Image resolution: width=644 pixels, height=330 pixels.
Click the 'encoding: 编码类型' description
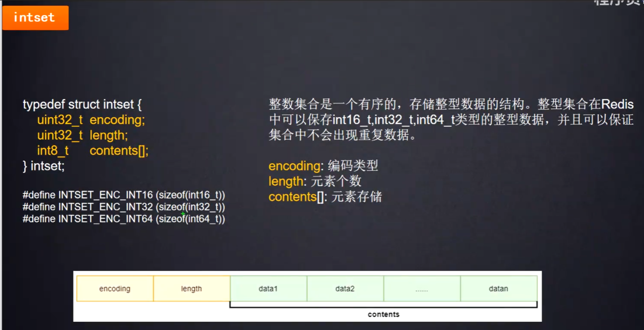pyautogui.click(x=324, y=166)
